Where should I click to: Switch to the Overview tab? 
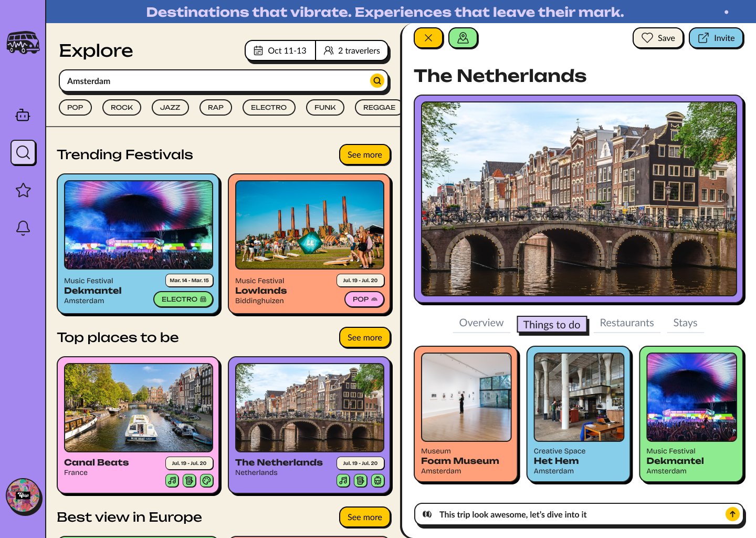tap(481, 323)
